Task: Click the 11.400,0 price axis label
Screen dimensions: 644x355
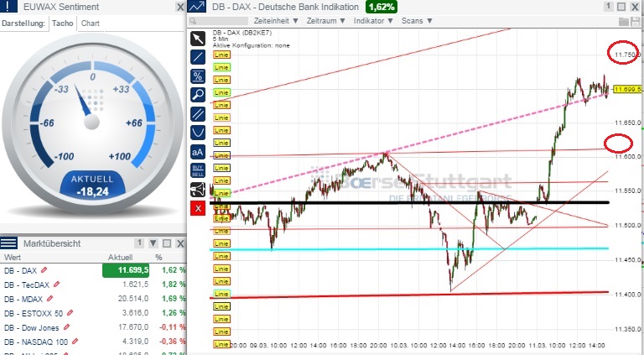Action: point(627,295)
